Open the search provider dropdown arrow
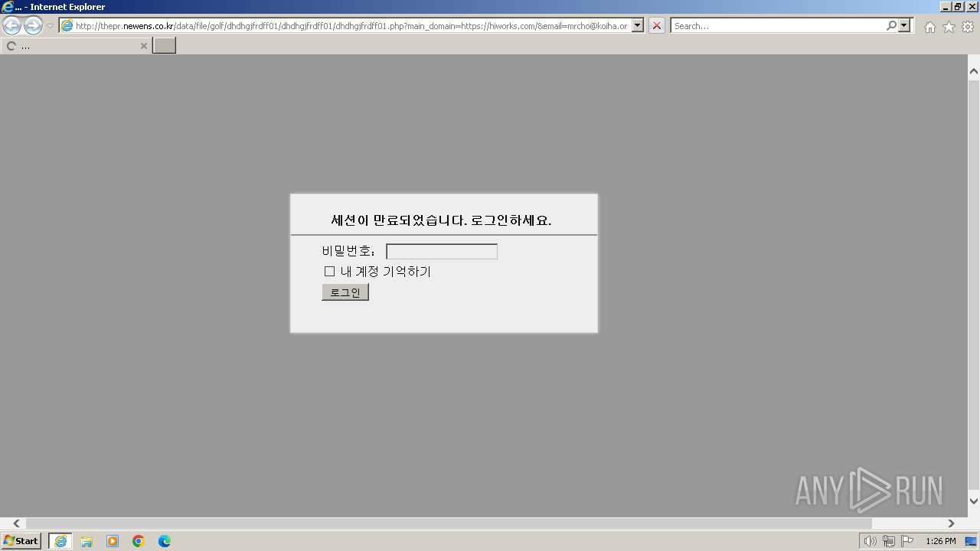 [905, 25]
